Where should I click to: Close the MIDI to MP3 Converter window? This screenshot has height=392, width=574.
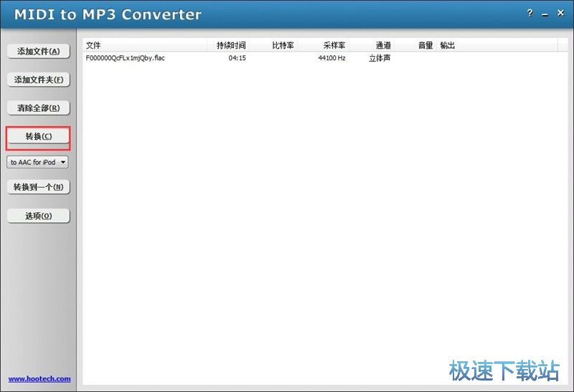click(x=560, y=13)
